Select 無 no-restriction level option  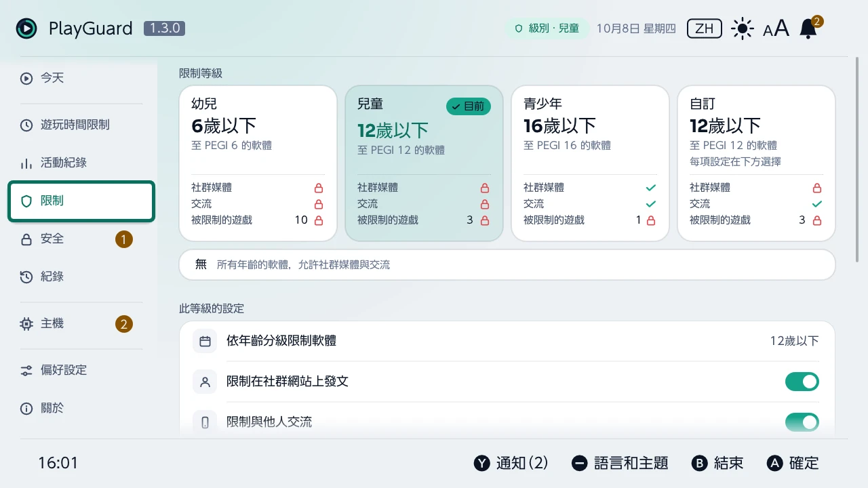pos(507,264)
